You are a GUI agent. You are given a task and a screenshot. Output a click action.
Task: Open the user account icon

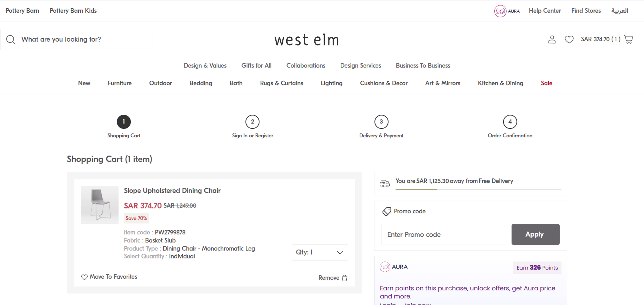pos(552,39)
